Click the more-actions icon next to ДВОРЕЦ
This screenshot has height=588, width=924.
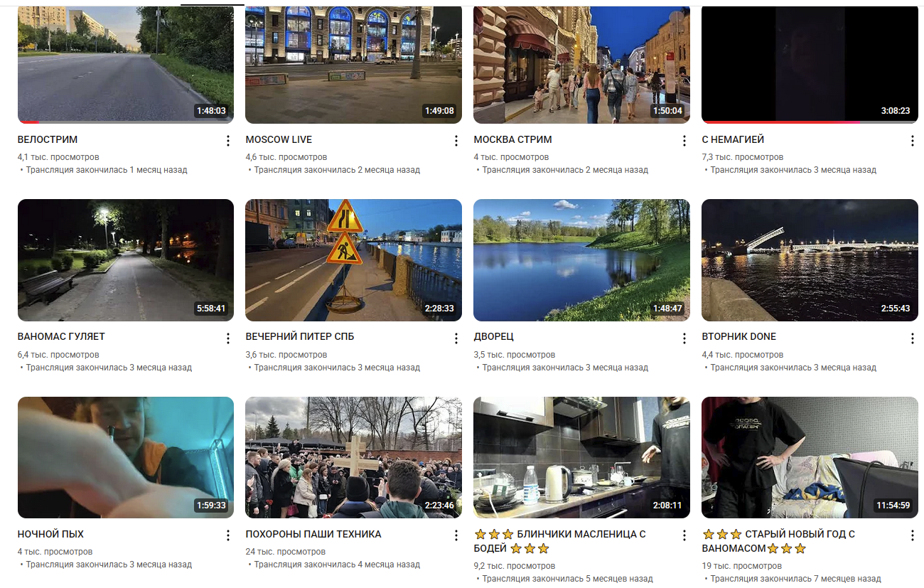(684, 338)
